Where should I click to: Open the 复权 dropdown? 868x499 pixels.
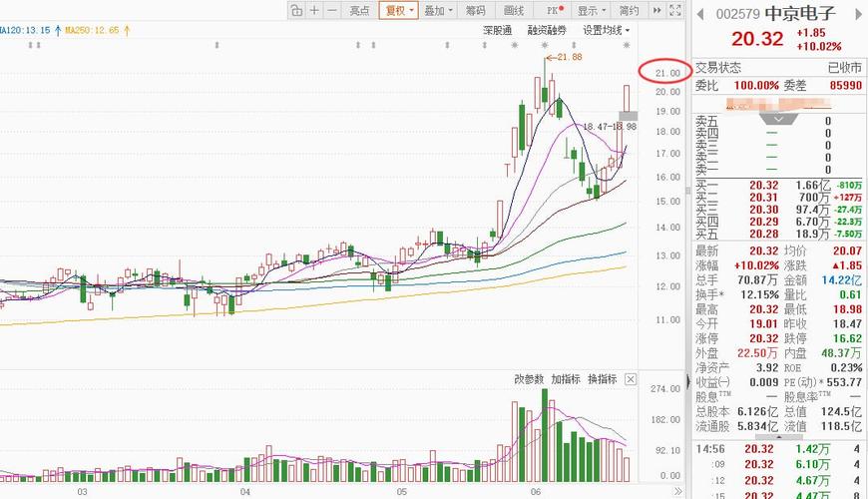[x=398, y=10]
